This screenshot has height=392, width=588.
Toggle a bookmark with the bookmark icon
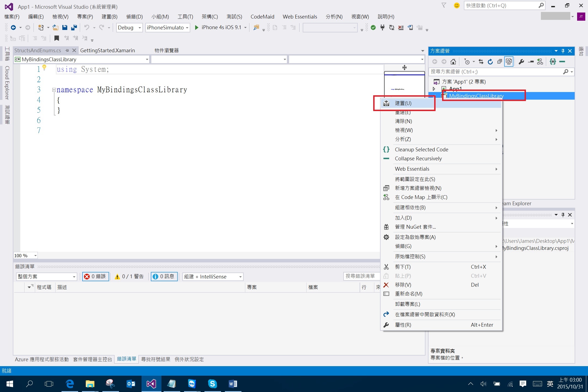57,38
